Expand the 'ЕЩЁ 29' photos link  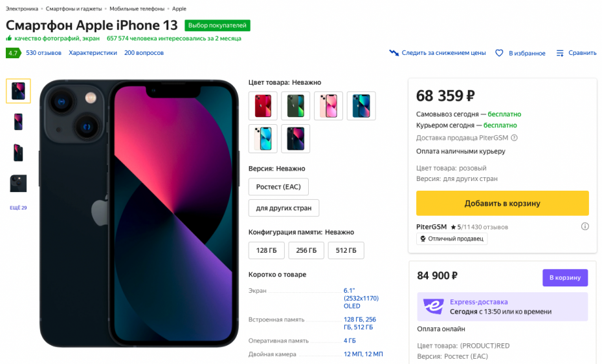pos(18,208)
